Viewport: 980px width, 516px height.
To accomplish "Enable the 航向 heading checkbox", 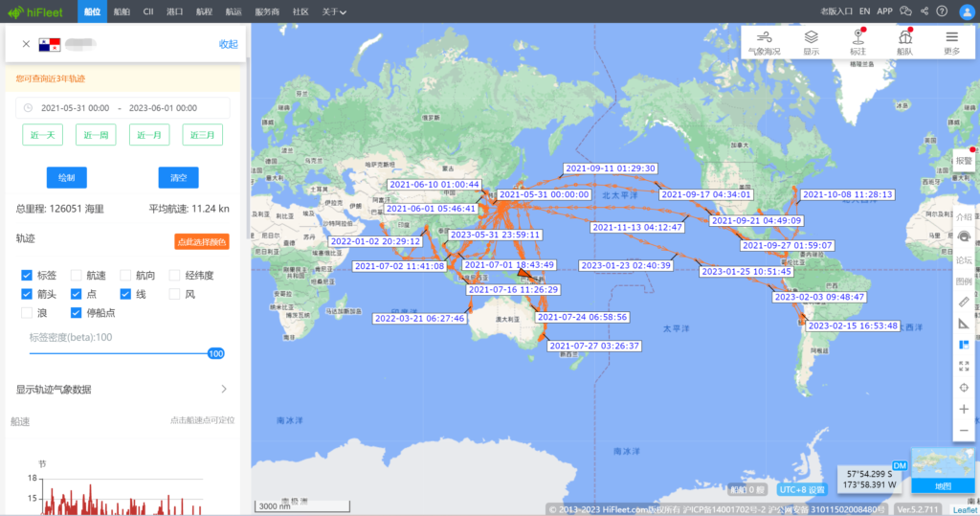I will pyautogui.click(x=125, y=275).
